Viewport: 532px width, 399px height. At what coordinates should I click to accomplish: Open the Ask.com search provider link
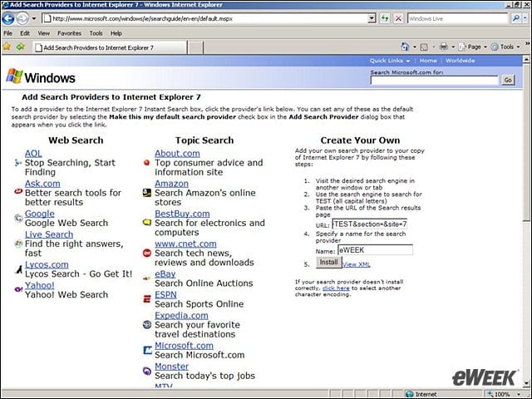tap(42, 184)
